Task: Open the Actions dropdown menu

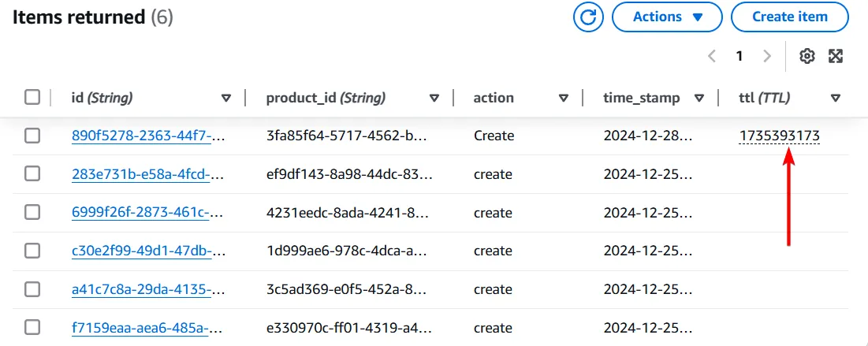Action: (666, 17)
